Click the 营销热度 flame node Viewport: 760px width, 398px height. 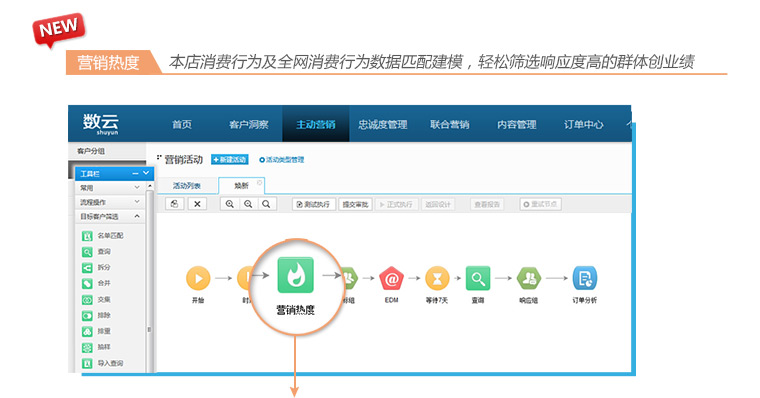pyautogui.click(x=295, y=275)
